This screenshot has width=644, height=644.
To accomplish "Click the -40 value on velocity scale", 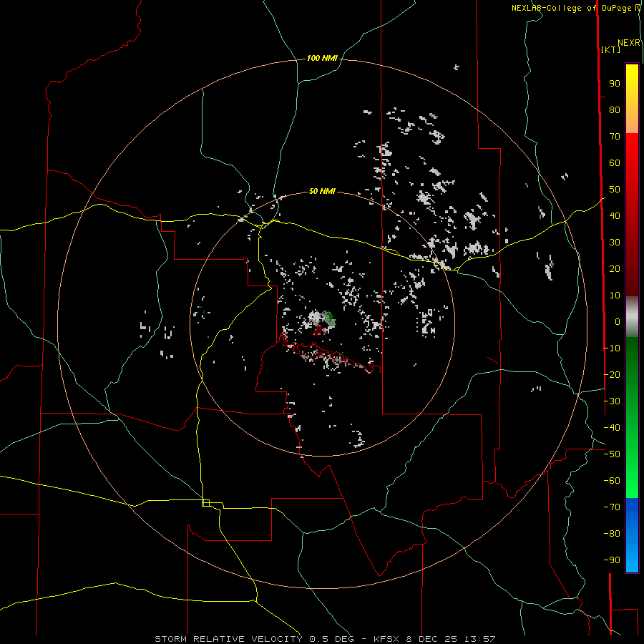I will [612, 428].
